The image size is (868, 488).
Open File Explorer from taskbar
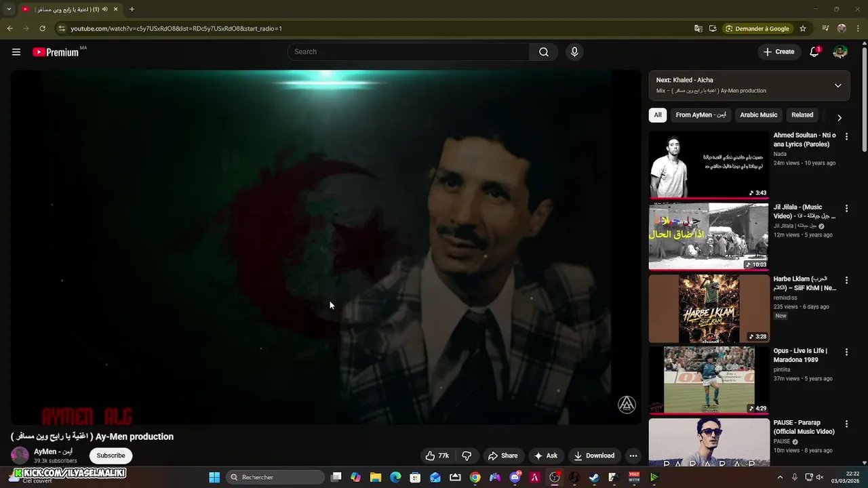click(x=376, y=477)
